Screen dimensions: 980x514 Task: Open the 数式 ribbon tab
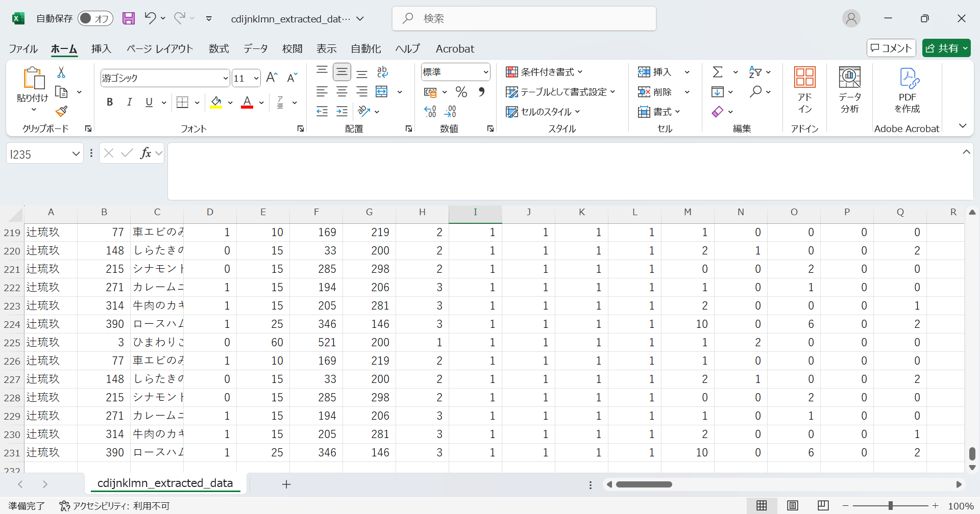pos(218,48)
